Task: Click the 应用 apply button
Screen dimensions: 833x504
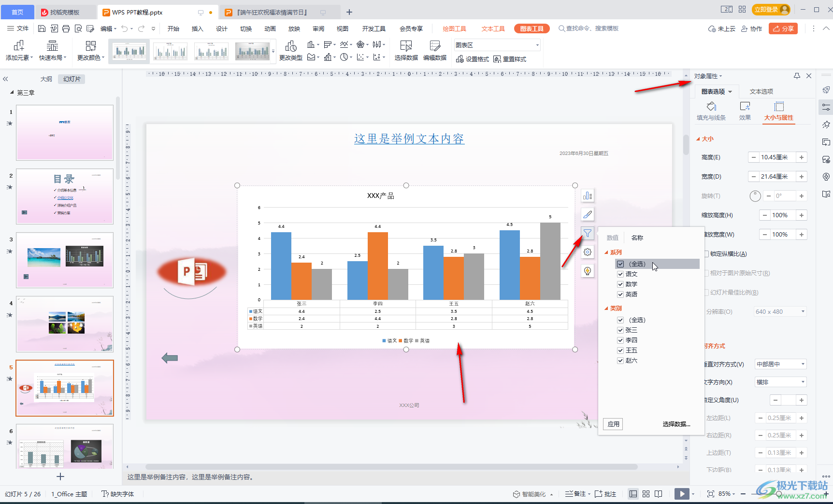Action: (x=614, y=424)
